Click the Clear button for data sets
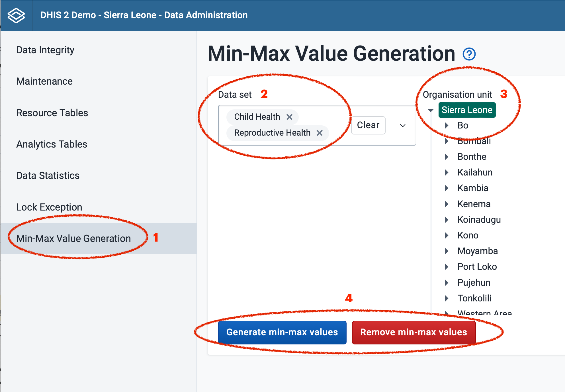Screen dimensions: 565x392 (x=368, y=125)
